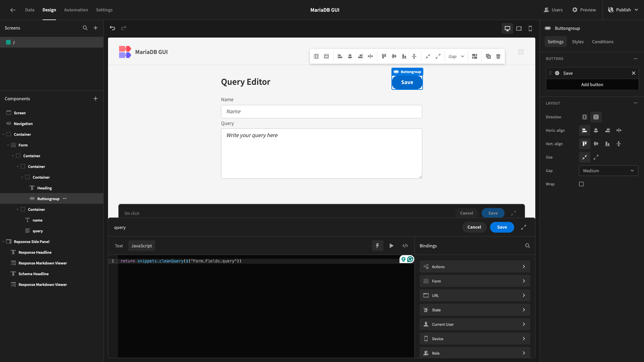644x362 pixels.
Task: Open the Automation tab
Action: coord(76,10)
